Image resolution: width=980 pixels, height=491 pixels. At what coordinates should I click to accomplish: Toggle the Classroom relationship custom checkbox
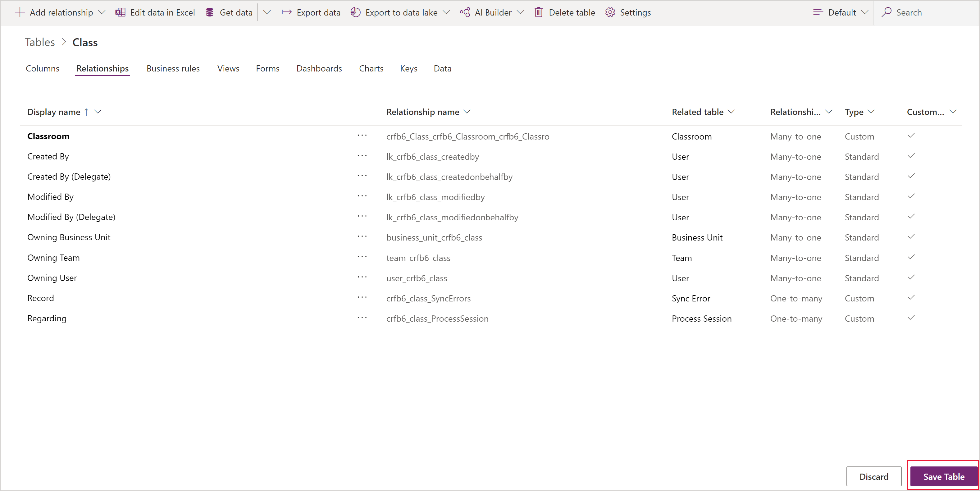[912, 135]
